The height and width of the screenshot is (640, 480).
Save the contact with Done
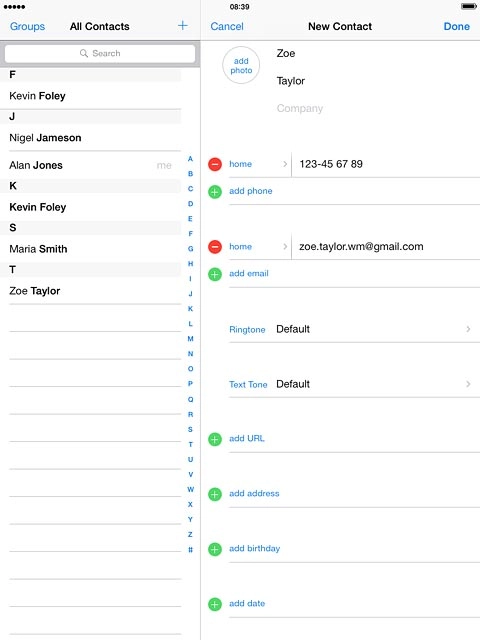click(456, 26)
